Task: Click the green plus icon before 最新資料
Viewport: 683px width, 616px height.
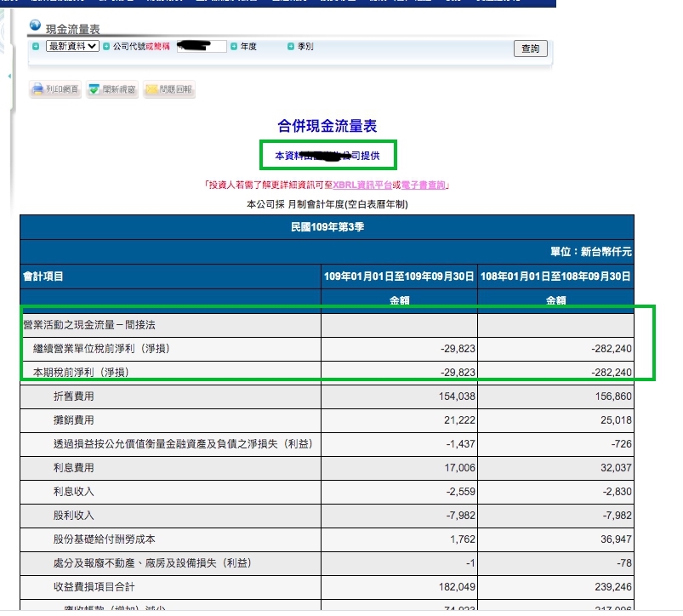Action: tap(36, 46)
